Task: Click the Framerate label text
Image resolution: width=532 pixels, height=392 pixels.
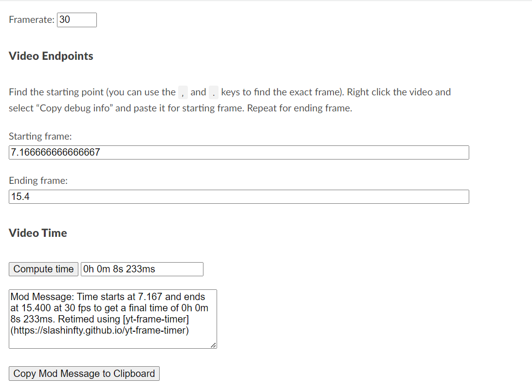Action: coord(32,20)
